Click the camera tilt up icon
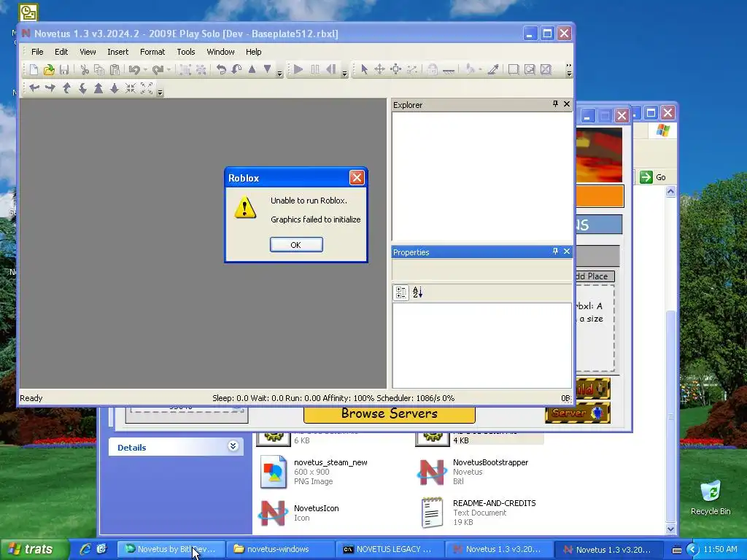Viewport: 747px width, 560px height. click(66, 88)
